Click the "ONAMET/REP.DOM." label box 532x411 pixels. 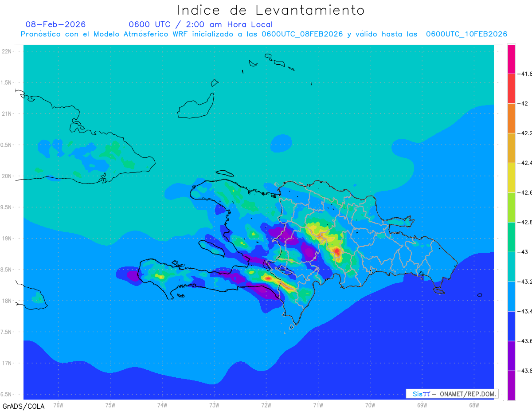tap(452, 394)
